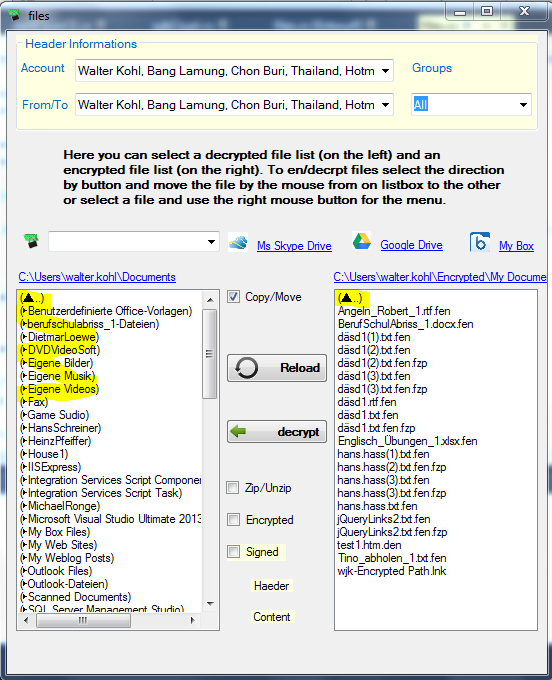Click the Encrypted My Documents path link
Screen dimensions: 552x680
[x=440, y=277]
